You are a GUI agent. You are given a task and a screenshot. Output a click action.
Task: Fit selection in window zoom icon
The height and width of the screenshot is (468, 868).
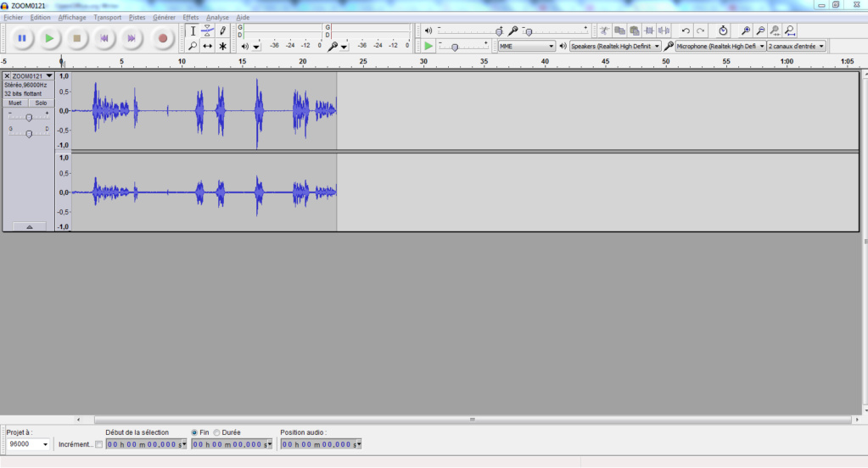[775, 31]
